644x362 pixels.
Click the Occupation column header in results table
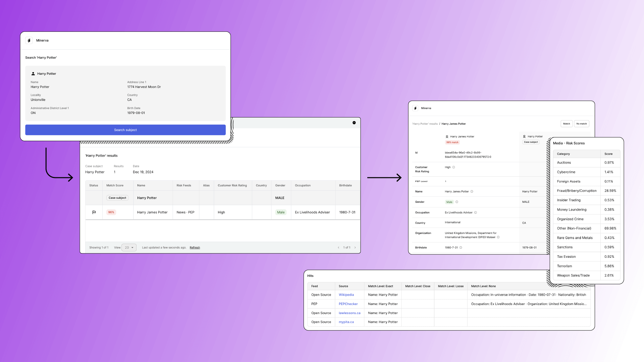303,185
